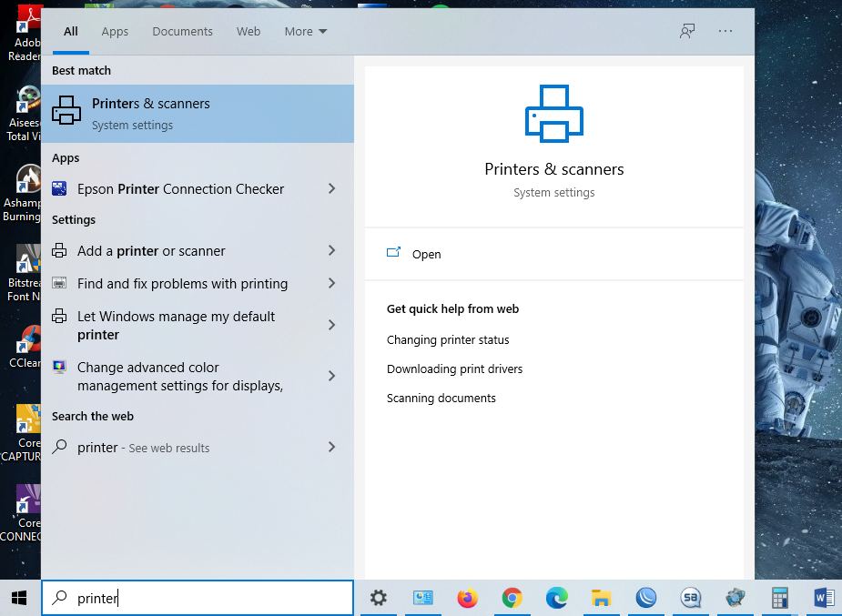The width and height of the screenshot is (842, 616).
Task: Select the Printers & scanners best match
Action: pyautogui.click(x=197, y=114)
